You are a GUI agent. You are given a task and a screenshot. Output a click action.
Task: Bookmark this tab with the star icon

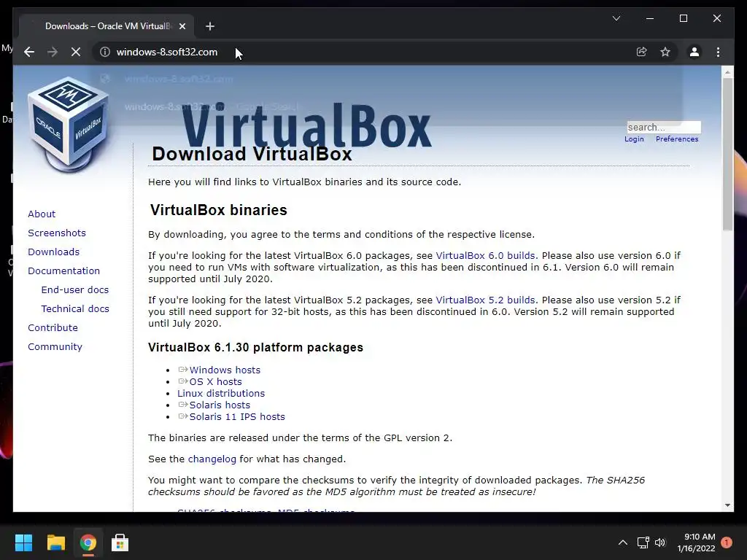tap(665, 52)
